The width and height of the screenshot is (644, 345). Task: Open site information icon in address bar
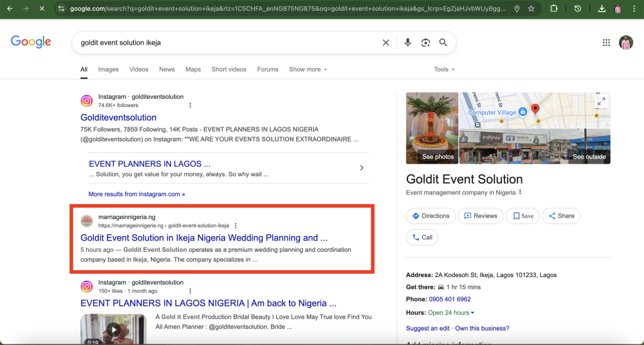click(x=61, y=8)
